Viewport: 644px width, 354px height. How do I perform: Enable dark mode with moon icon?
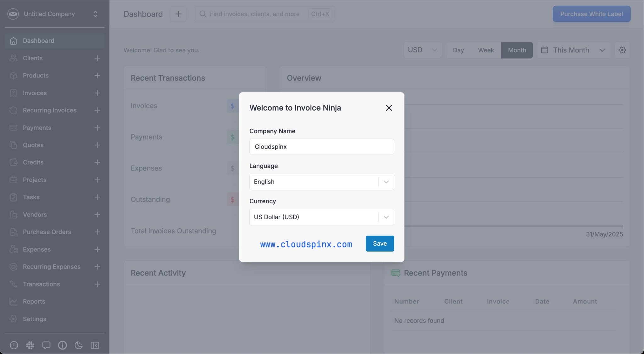(79, 345)
